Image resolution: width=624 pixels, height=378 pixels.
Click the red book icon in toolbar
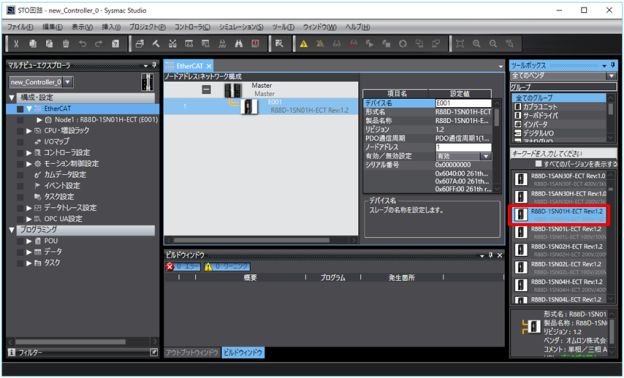(255, 44)
